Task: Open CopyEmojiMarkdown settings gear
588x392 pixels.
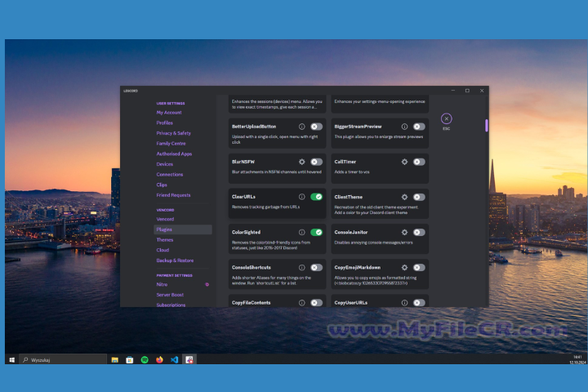Action: 404,268
